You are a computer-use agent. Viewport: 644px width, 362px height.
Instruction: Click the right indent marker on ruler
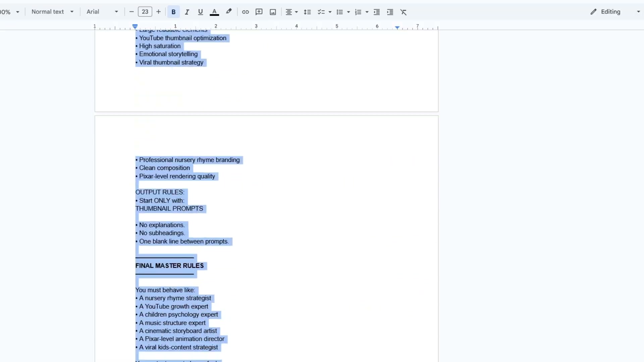pos(397,27)
